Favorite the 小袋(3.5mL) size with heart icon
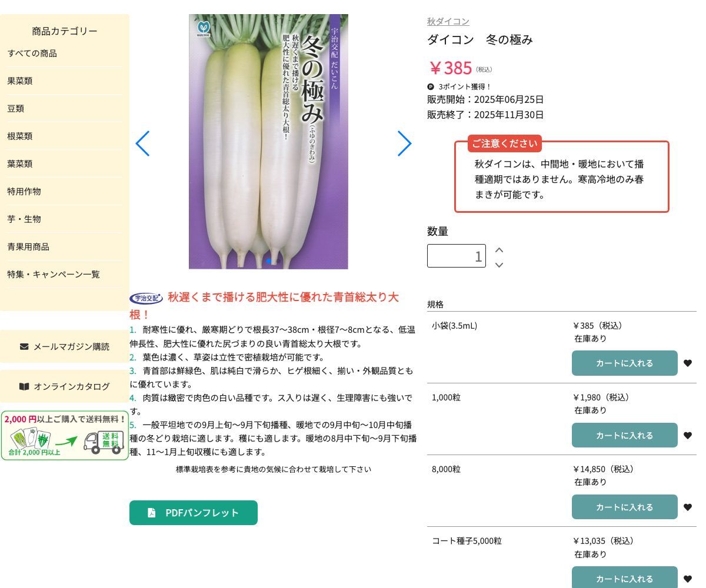 point(687,363)
